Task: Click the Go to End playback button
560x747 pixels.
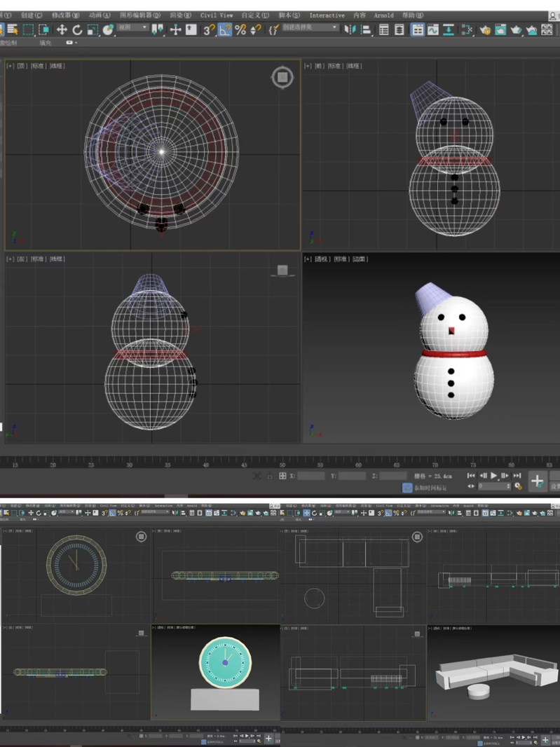Action: (517, 476)
